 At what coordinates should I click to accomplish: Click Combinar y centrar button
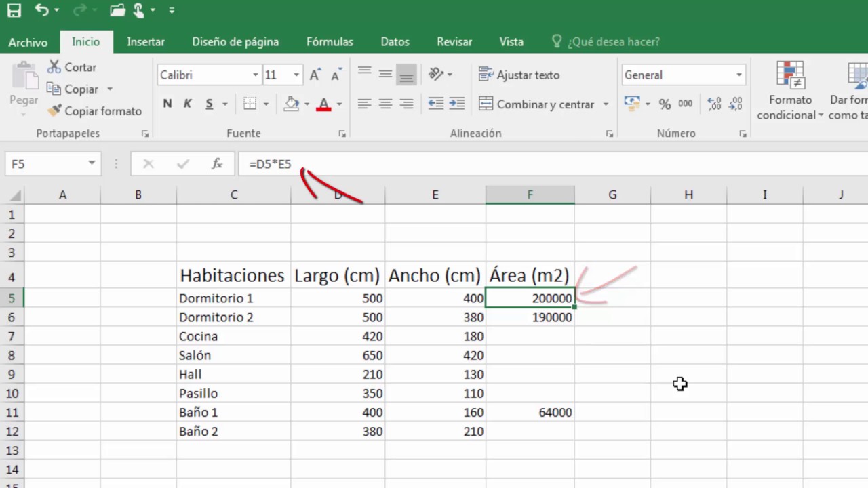coord(536,104)
